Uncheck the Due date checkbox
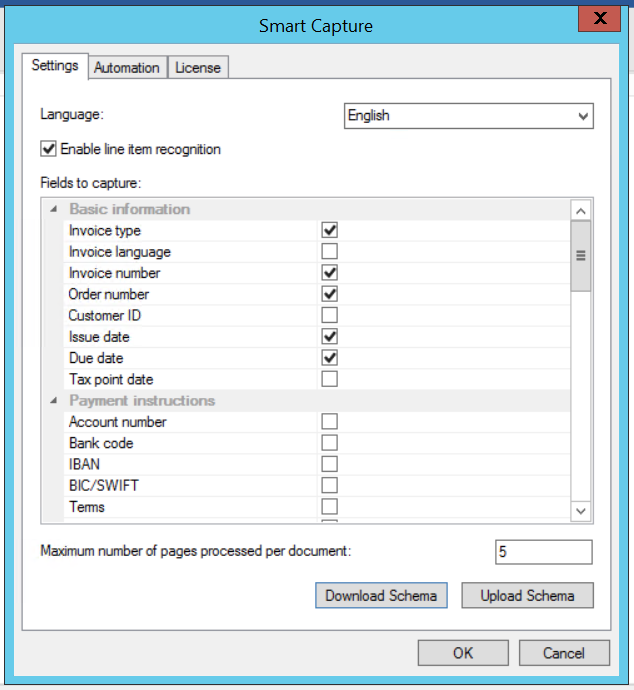Image resolution: width=634 pixels, height=690 pixels. point(330,358)
